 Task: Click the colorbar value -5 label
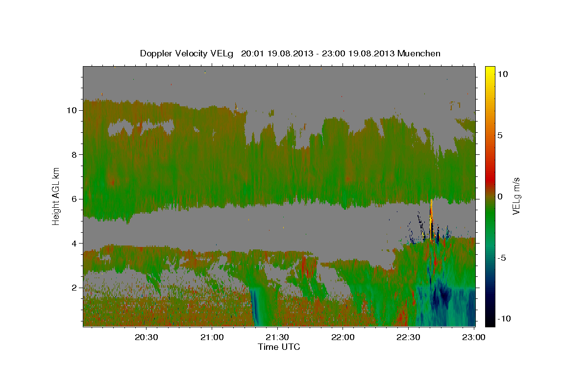pos(501,257)
